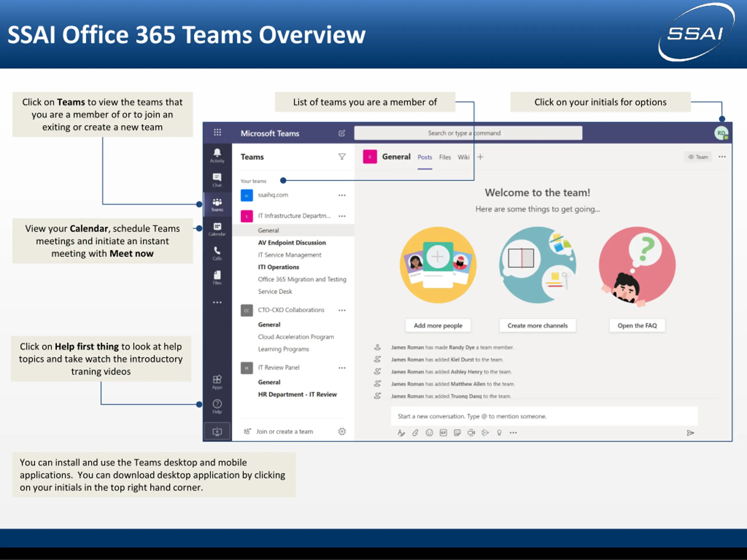Select the HR Department - IT Review channel
This screenshot has width=747, height=560.
[297, 394]
